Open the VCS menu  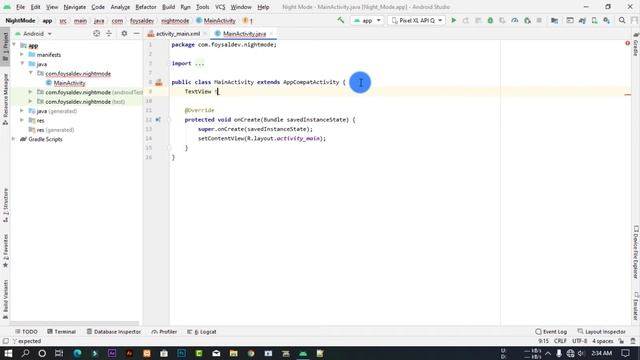click(x=220, y=7)
